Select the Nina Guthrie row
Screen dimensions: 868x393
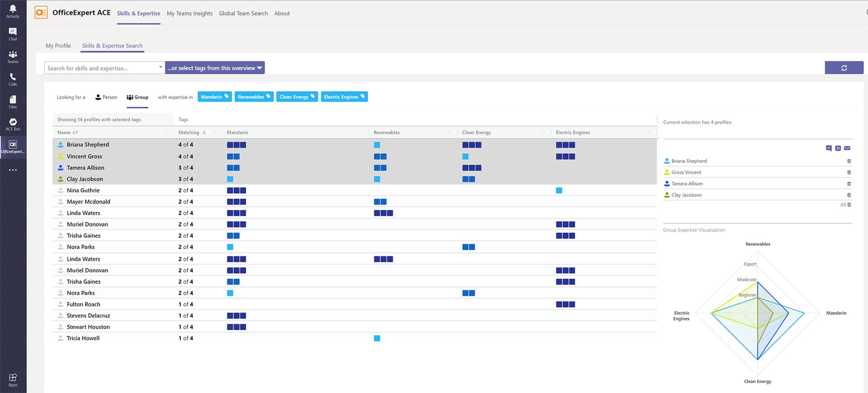pos(83,190)
